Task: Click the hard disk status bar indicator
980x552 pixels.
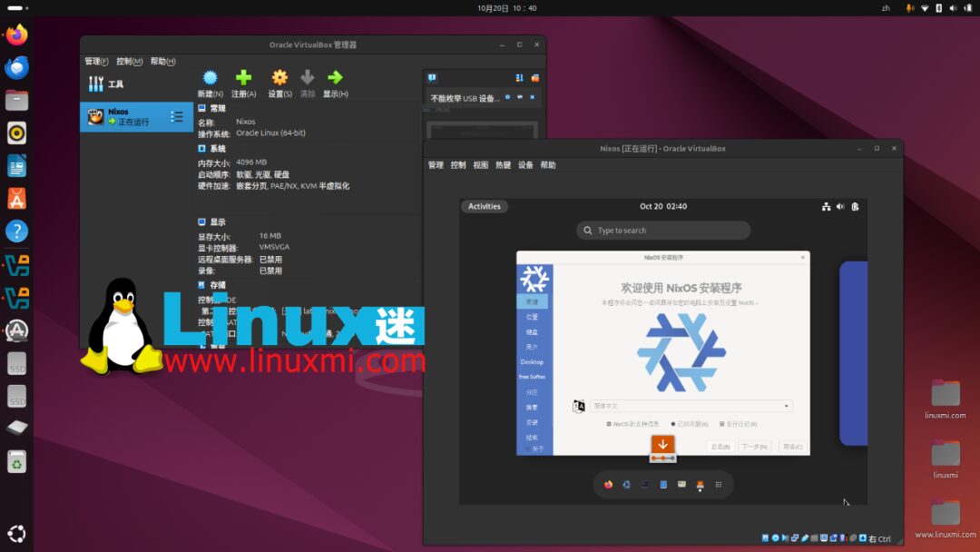Action: tap(766, 538)
